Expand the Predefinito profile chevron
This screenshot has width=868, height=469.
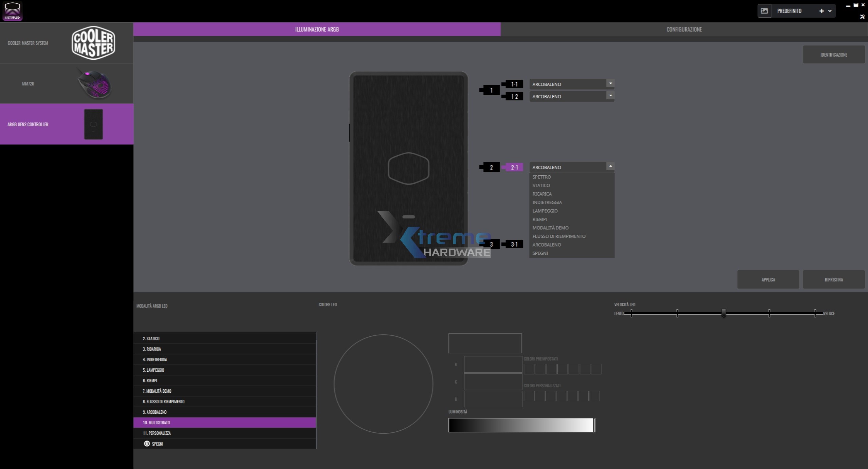(x=830, y=11)
